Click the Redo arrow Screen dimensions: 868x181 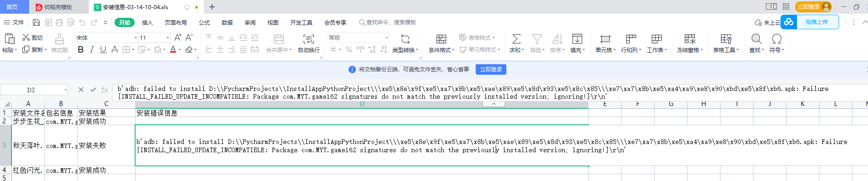click(94, 22)
